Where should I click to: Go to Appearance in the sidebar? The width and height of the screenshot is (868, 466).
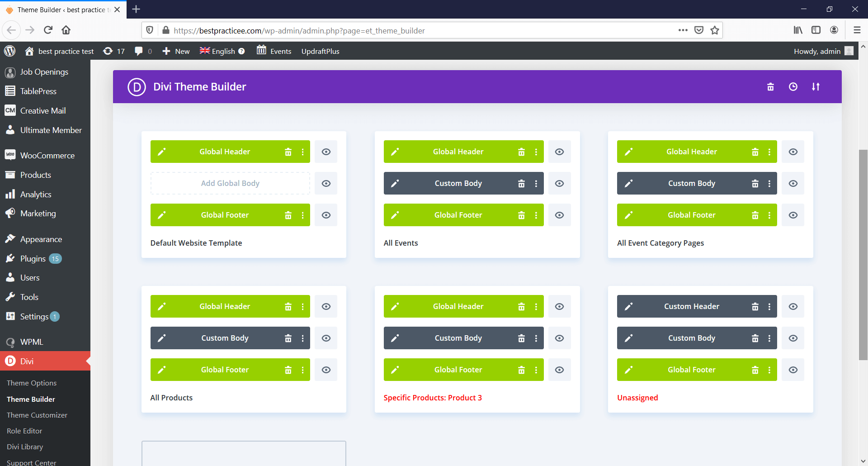tap(45, 239)
